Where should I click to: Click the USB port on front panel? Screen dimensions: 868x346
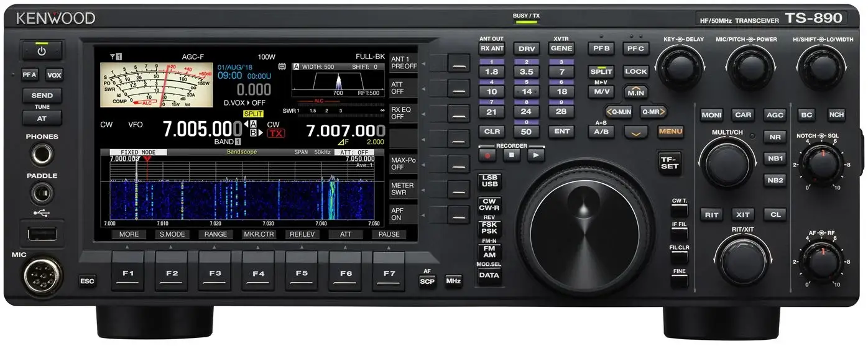(x=42, y=234)
